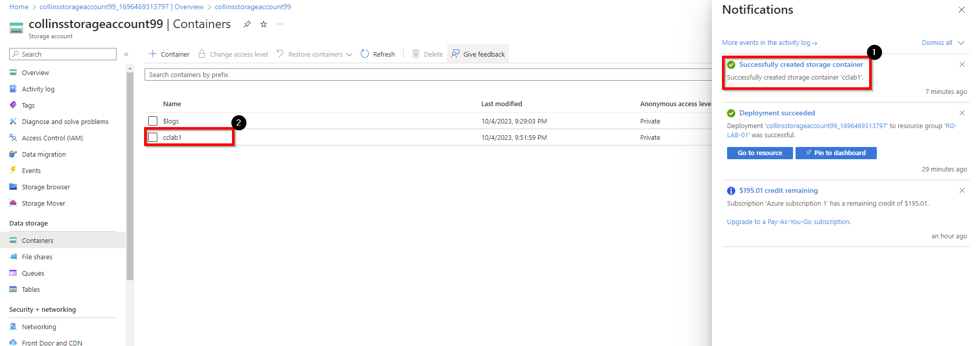The image size is (980, 346).
Task: Open the cclab1 container
Action: [x=172, y=137]
